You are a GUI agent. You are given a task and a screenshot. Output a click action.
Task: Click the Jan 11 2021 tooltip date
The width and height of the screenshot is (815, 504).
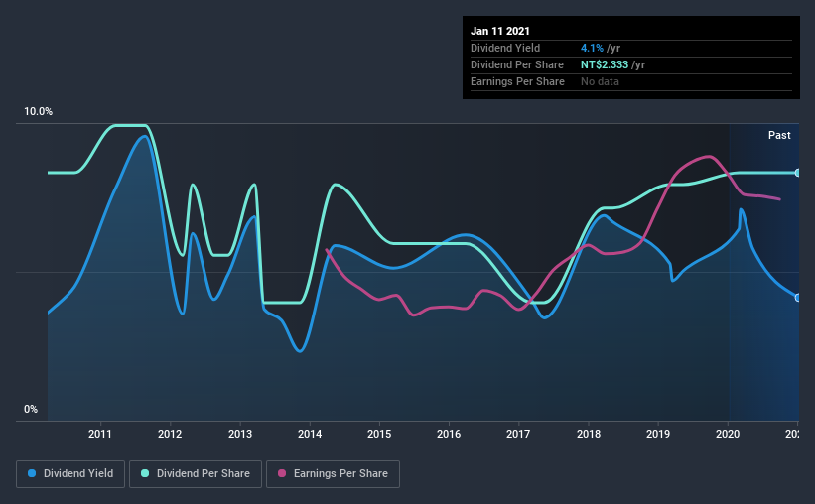[x=500, y=31]
